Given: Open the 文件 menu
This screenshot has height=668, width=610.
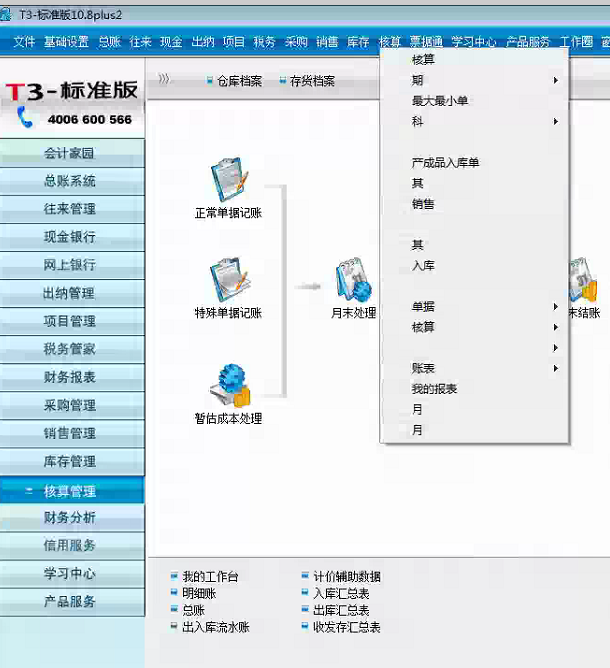Looking at the screenshot, I should [24, 42].
